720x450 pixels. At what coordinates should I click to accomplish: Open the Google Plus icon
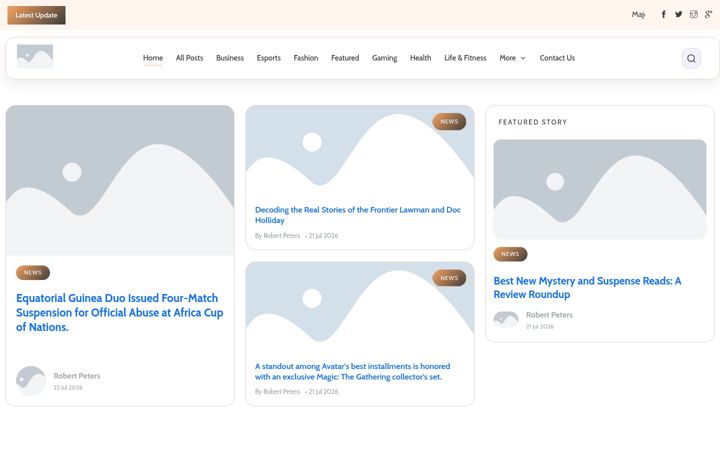coord(709,14)
